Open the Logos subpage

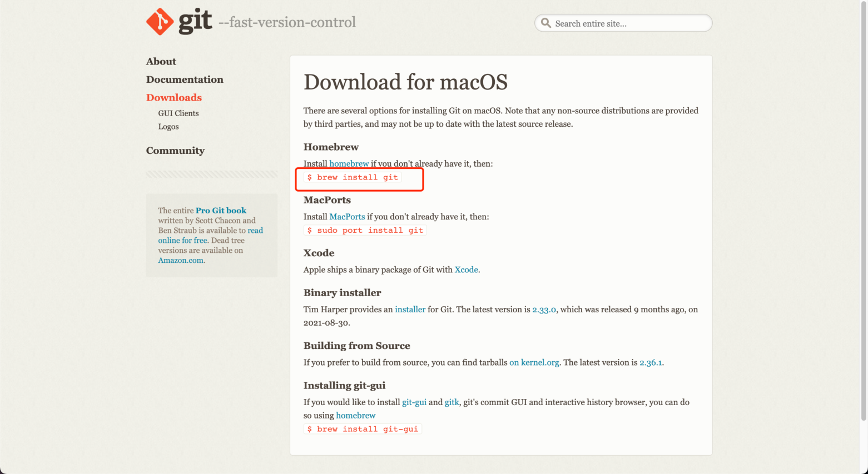pyautogui.click(x=168, y=127)
